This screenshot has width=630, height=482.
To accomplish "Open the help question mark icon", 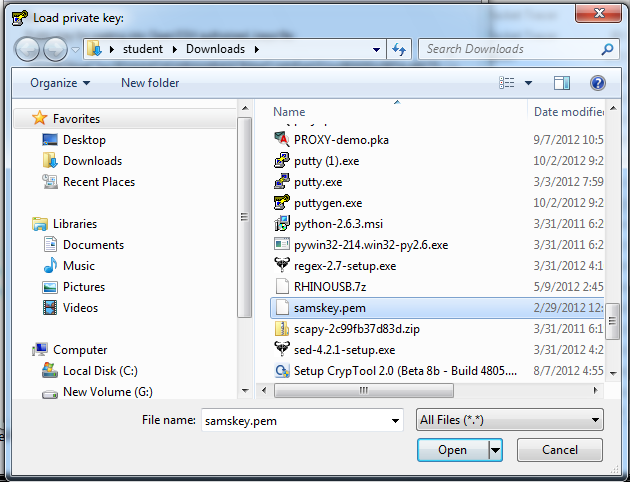I will tap(597, 83).
